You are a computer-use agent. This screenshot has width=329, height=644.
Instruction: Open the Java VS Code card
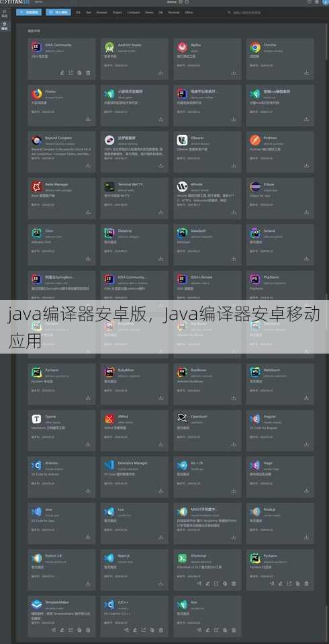[62, 523]
